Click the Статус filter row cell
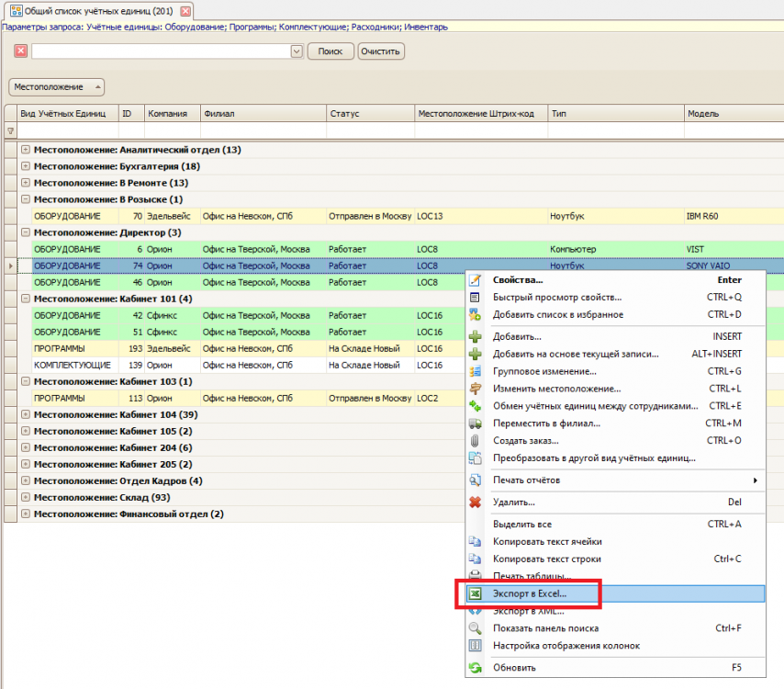 coord(371,131)
